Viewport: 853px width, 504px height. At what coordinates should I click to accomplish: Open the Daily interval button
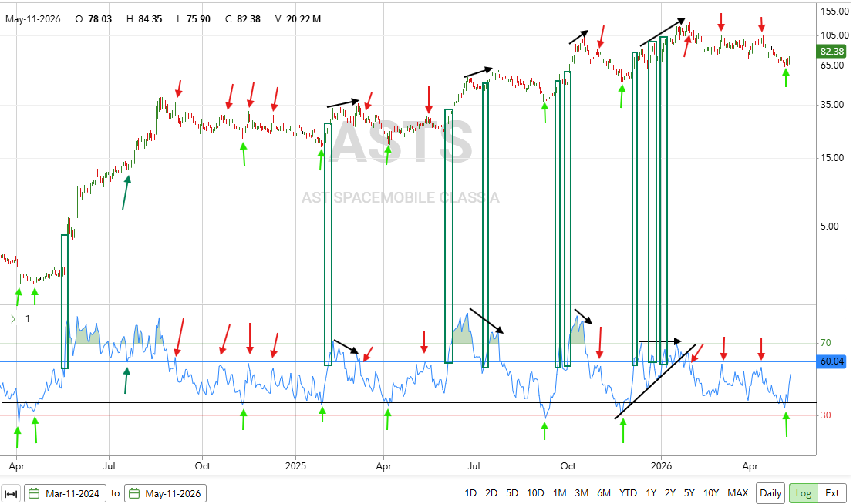(x=770, y=493)
